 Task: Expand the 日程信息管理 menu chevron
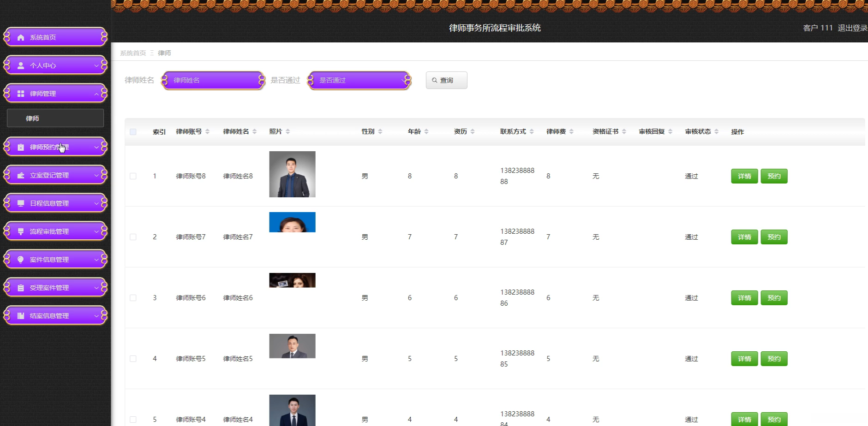(x=96, y=203)
